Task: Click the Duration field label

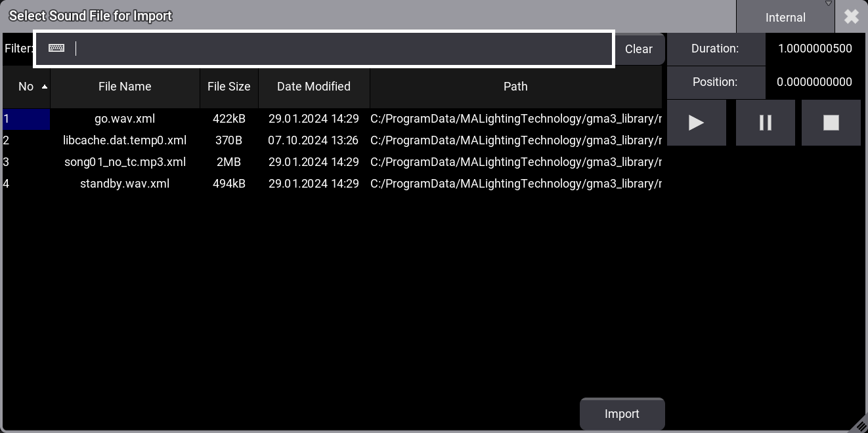Action: [x=715, y=48]
